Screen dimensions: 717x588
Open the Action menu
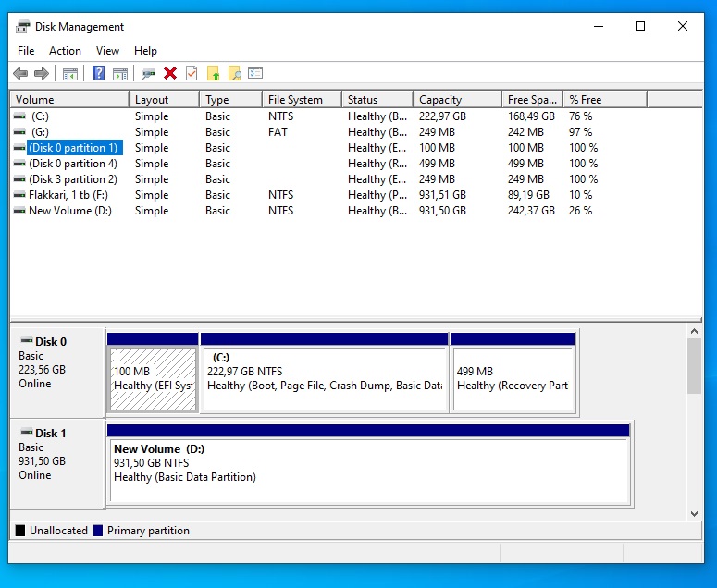[x=65, y=51]
